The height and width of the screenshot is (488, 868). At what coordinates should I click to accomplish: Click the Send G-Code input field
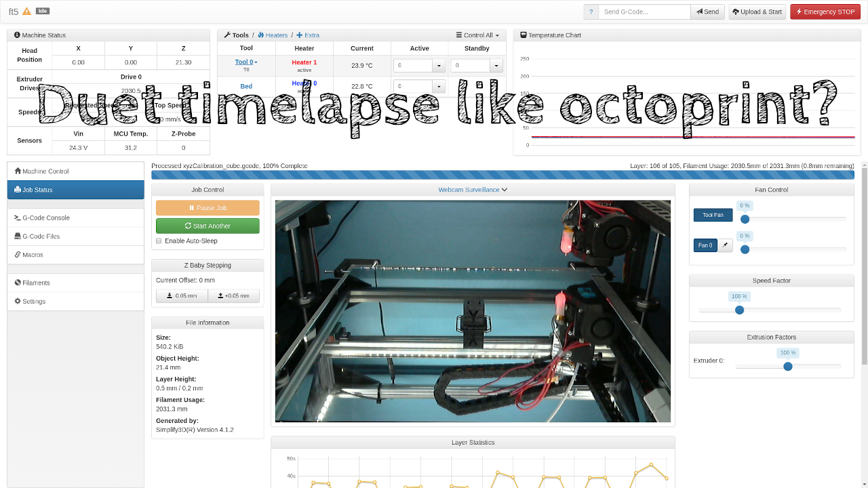tap(644, 12)
